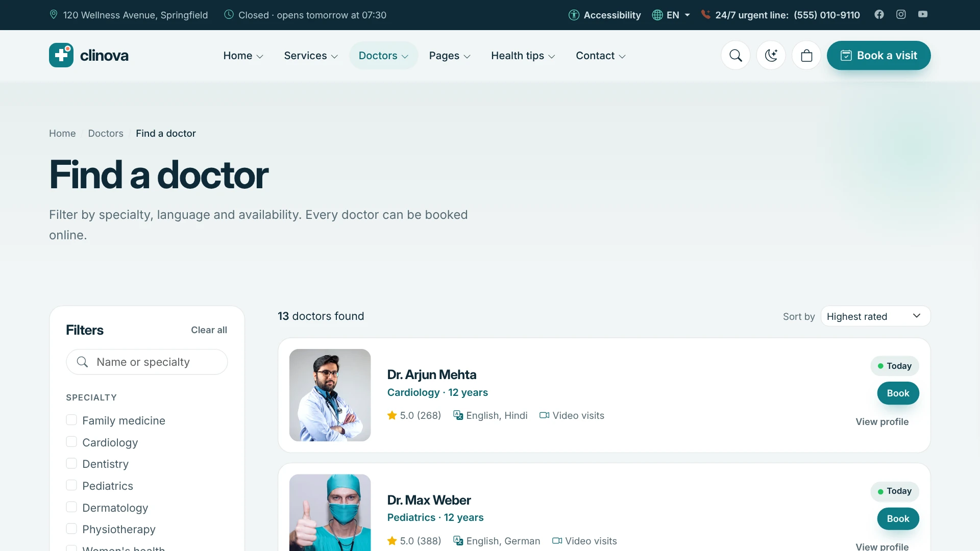The height and width of the screenshot is (551, 980).
Task: Check the Family medicine filter
Action: tap(71, 420)
